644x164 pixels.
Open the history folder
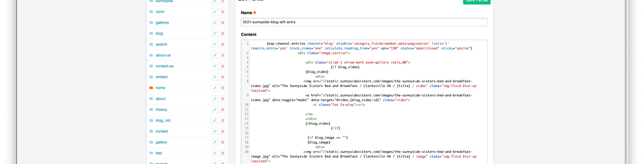coord(161,110)
